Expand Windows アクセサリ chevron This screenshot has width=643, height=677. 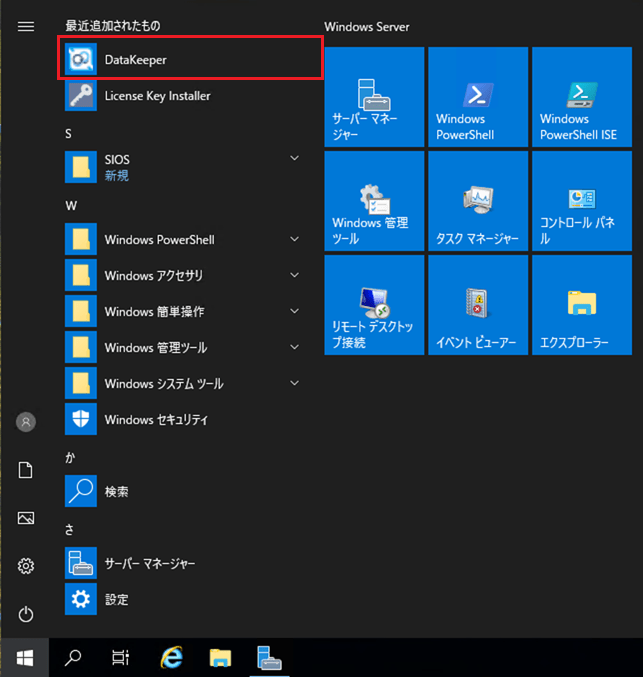coord(295,275)
